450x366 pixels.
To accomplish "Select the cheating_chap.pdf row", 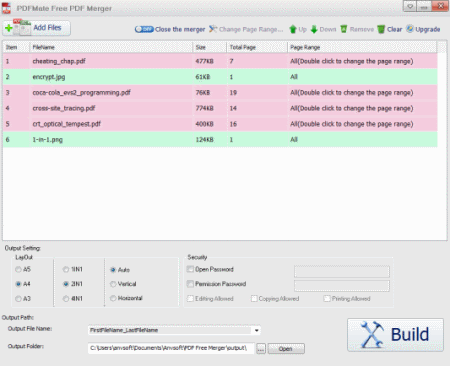I will pyautogui.click(x=220, y=61).
